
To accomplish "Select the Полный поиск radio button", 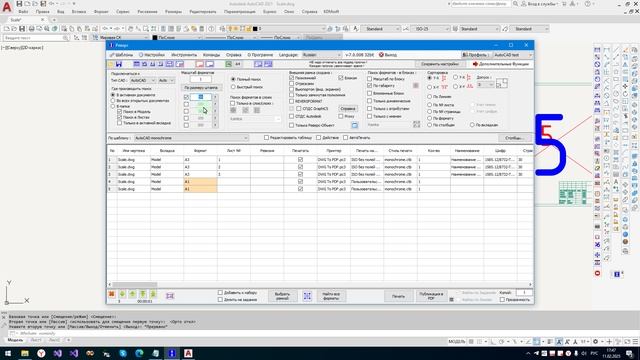I will 233,79.
